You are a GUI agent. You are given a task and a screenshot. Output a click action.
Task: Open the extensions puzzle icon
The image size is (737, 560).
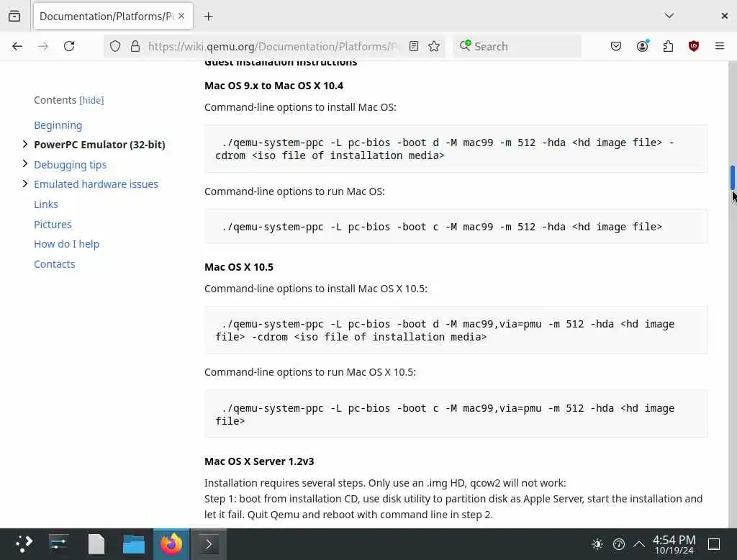[668, 46]
